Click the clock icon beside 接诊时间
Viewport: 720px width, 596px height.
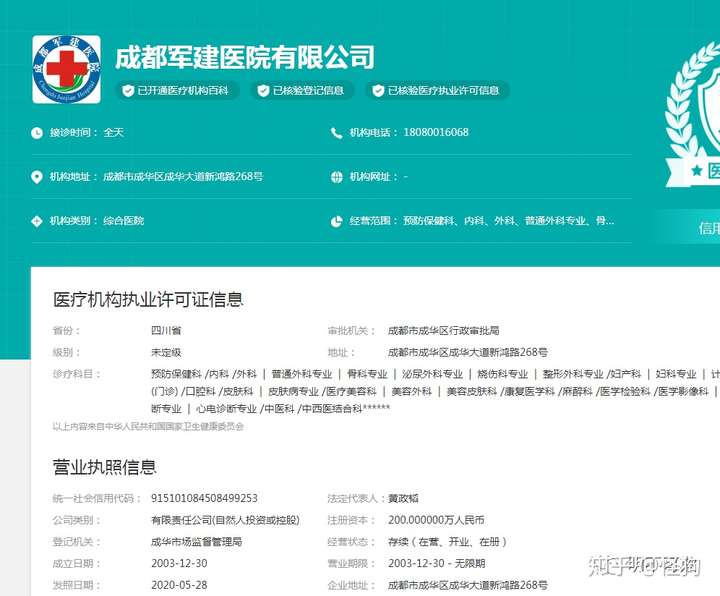click(x=37, y=133)
